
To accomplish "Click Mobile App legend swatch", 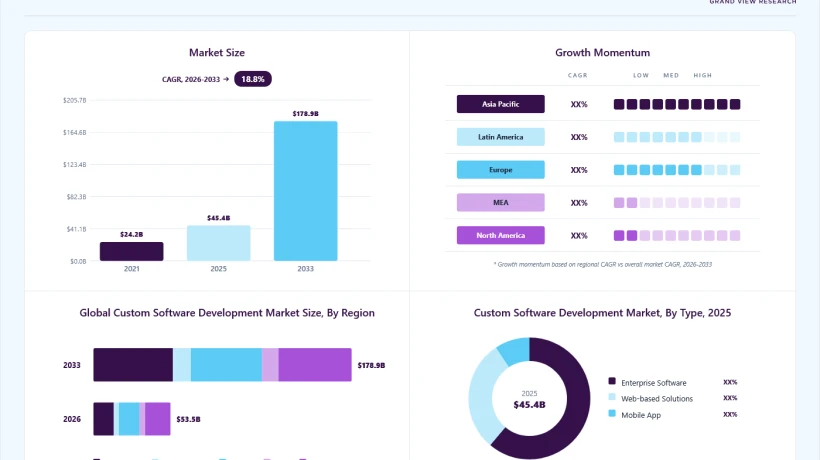I will coord(612,413).
